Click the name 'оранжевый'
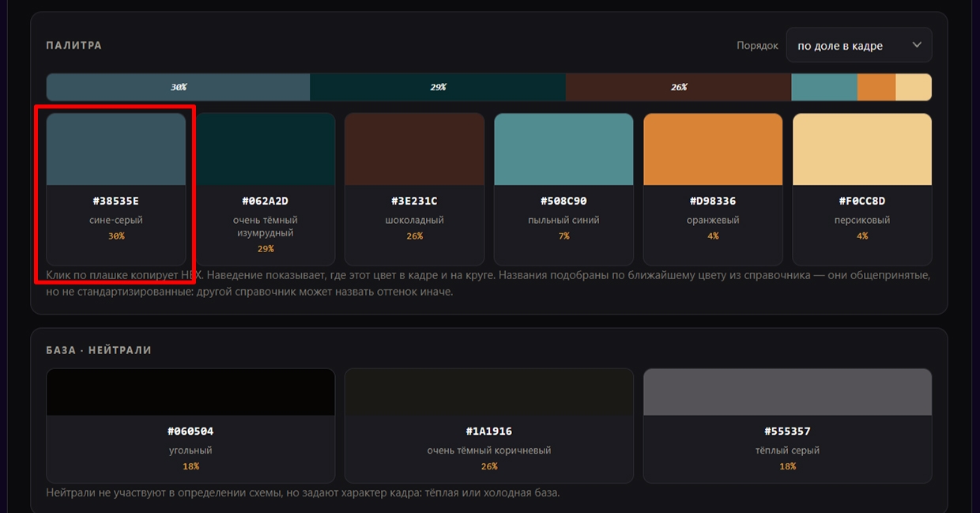Screen dimensions: 980x513 [713, 220]
